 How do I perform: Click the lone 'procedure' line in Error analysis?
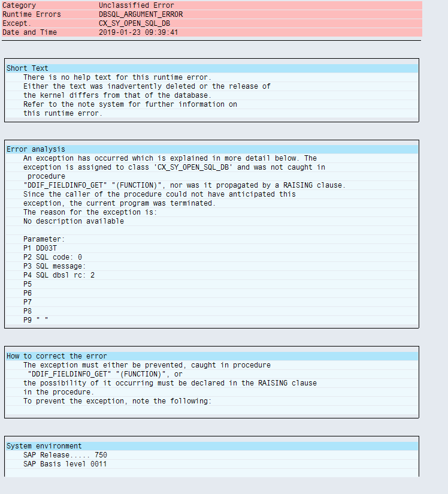46,176
